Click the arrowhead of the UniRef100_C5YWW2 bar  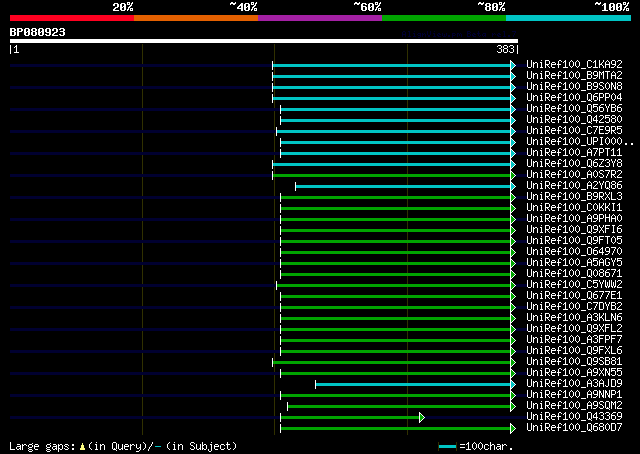point(513,286)
